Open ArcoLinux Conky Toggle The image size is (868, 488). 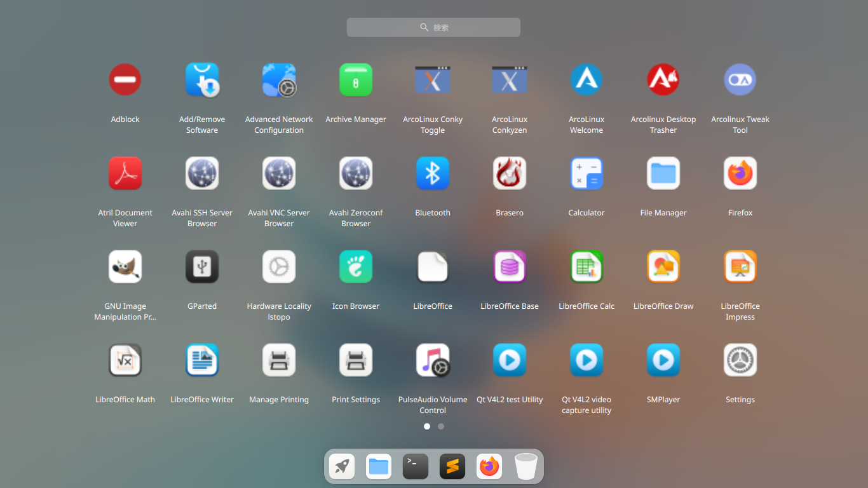[x=433, y=79]
